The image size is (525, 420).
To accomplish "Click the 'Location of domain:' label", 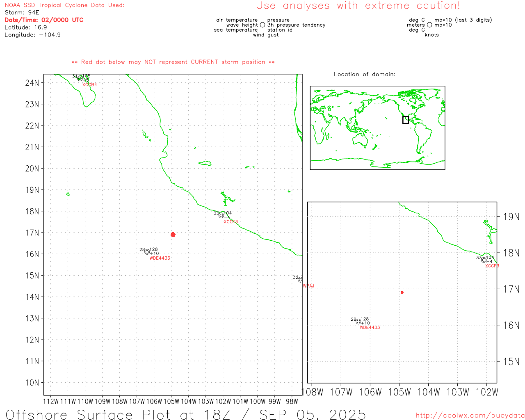I will [x=365, y=74].
